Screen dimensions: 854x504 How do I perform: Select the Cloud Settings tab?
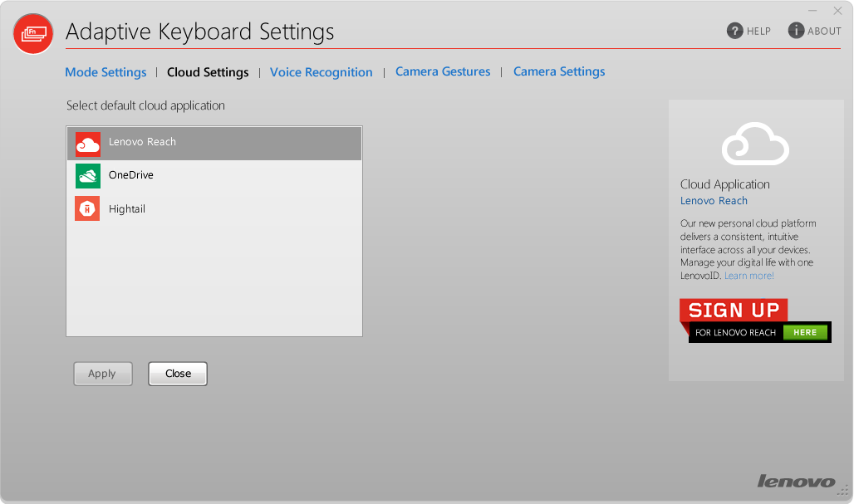[208, 72]
